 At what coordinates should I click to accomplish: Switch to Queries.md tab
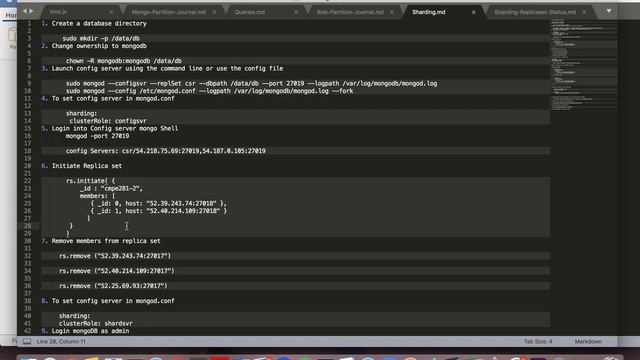[250, 12]
